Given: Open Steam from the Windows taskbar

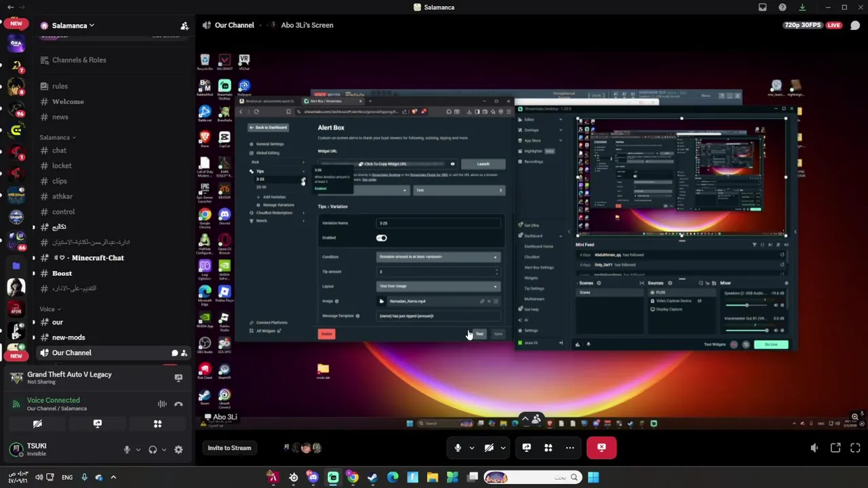Looking at the screenshot, I should pos(372,478).
